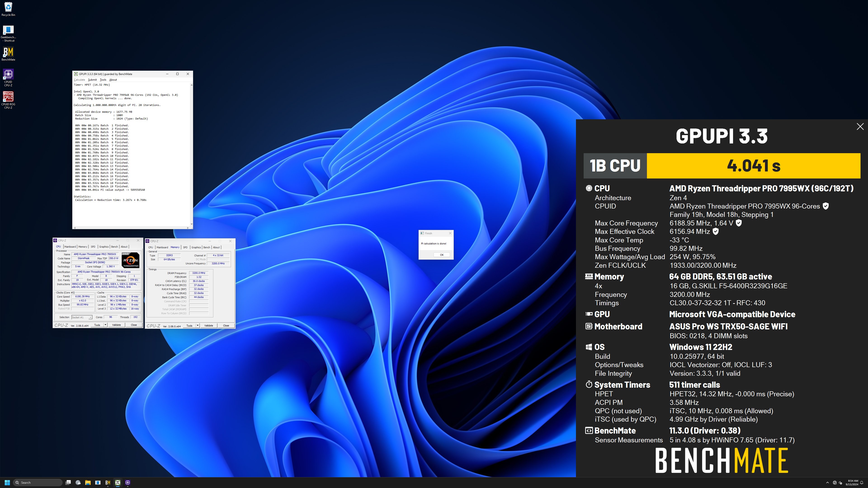Switch to CPU-Z purple chip taskbar icon
Image resolution: width=868 pixels, height=488 pixels.
[128, 482]
